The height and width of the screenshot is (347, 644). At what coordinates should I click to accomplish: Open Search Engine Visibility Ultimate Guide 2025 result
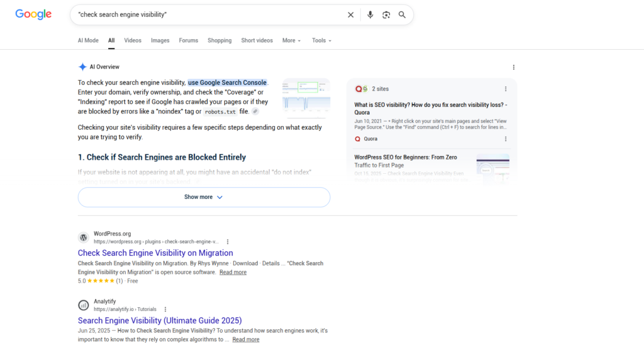click(x=160, y=321)
